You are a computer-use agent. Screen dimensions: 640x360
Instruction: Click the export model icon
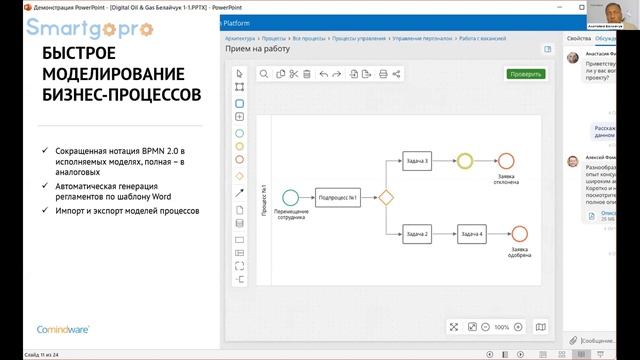coord(367,74)
